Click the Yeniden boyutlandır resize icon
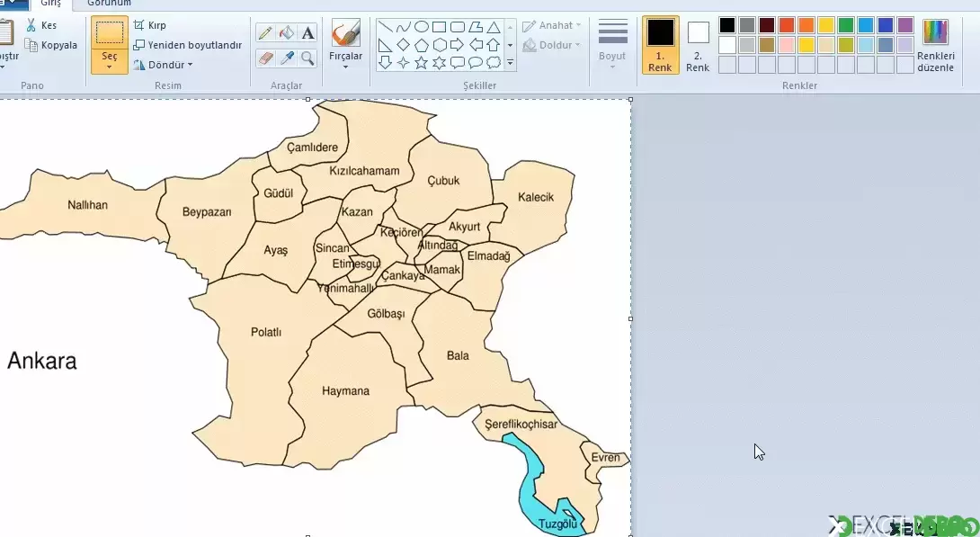The height and width of the screenshot is (537, 980). [138, 45]
